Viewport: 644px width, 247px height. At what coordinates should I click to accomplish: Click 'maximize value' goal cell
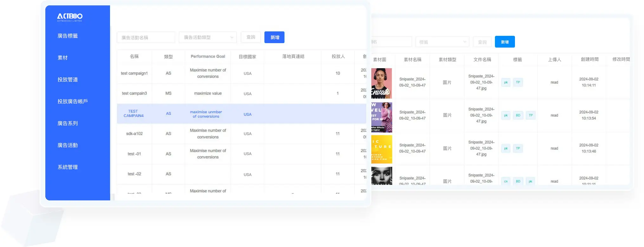pyautogui.click(x=208, y=93)
